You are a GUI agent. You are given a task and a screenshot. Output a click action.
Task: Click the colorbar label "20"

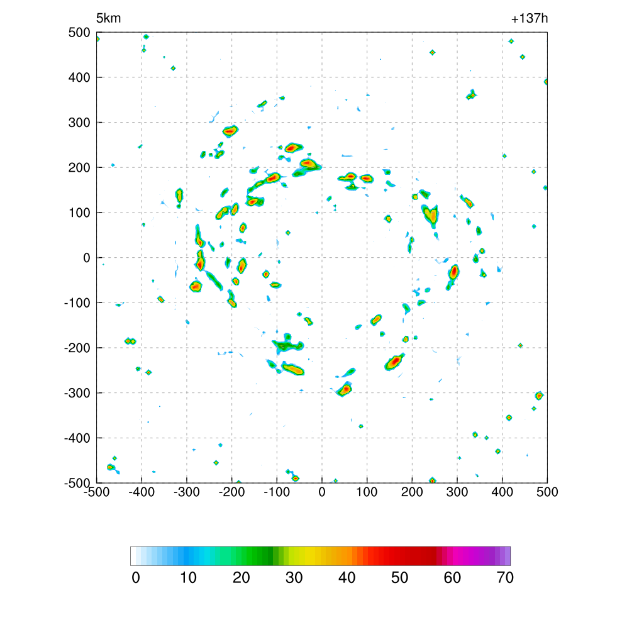[241, 578]
